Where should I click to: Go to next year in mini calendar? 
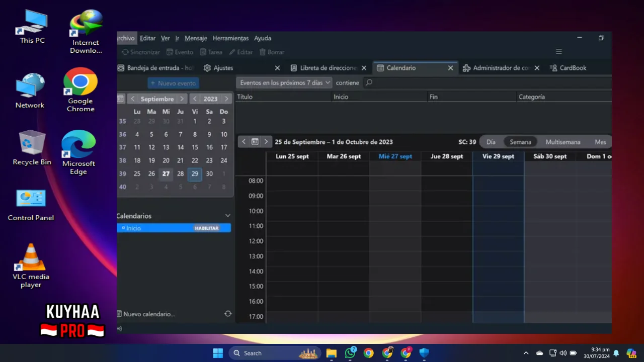(x=226, y=99)
